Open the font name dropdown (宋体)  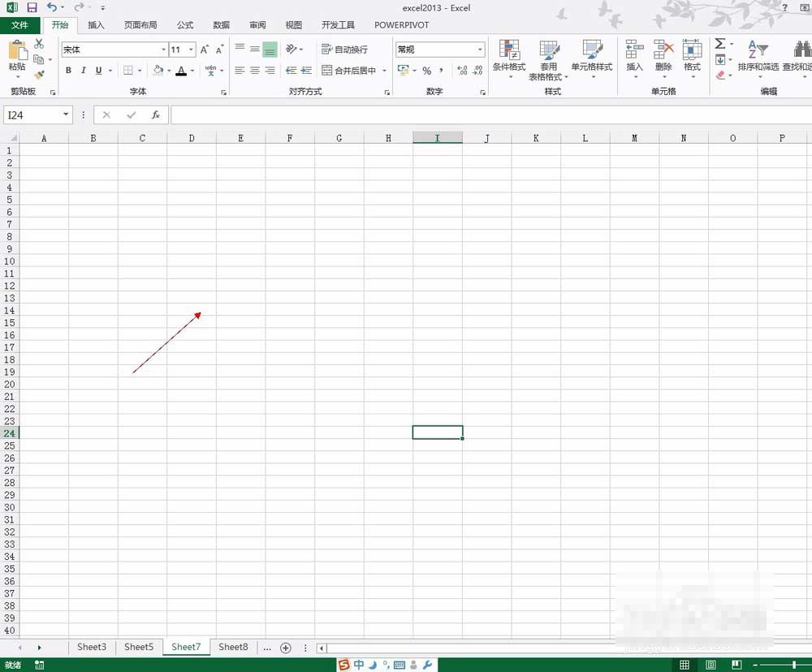point(161,50)
